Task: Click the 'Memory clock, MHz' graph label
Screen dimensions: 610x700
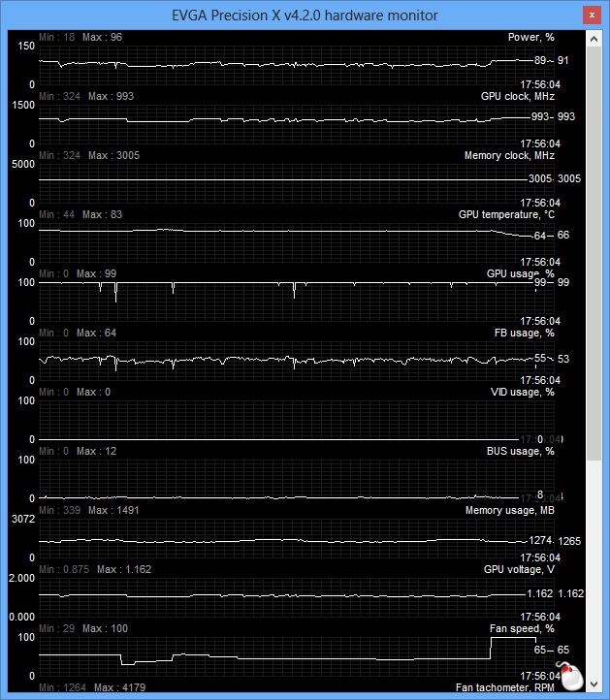Action: point(509,156)
